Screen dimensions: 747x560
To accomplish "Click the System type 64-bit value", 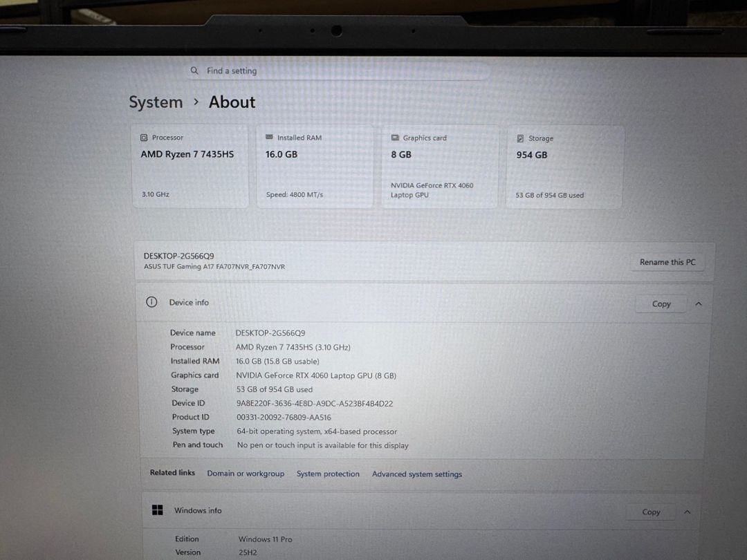I will coord(317,431).
